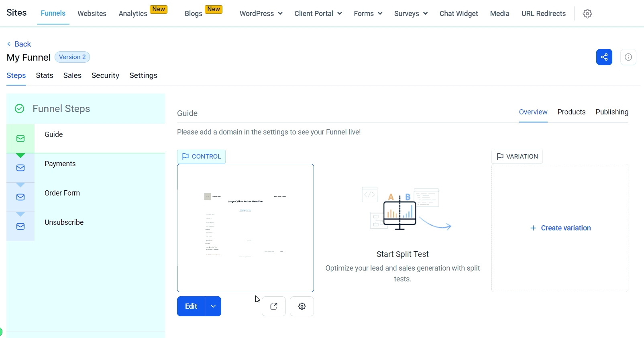This screenshot has width=644, height=338.
Task: Open the Sites settings gear icon
Action: coord(587,14)
